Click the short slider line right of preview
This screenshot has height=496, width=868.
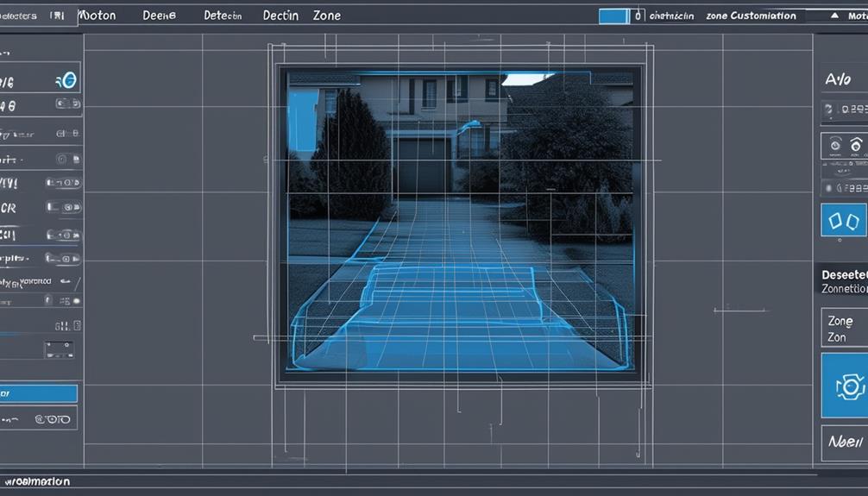pyautogui.click(x=739, y=311)
